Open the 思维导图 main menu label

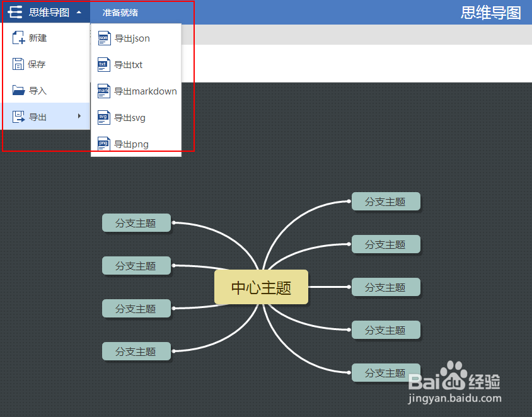point(49,13)
